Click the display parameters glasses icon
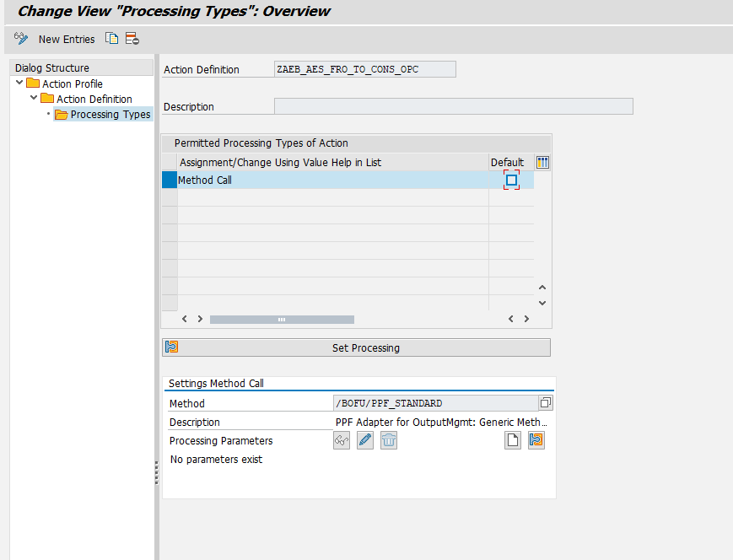Image resolution: width=733 pixels, height=560 pixels. coord(342,440)
